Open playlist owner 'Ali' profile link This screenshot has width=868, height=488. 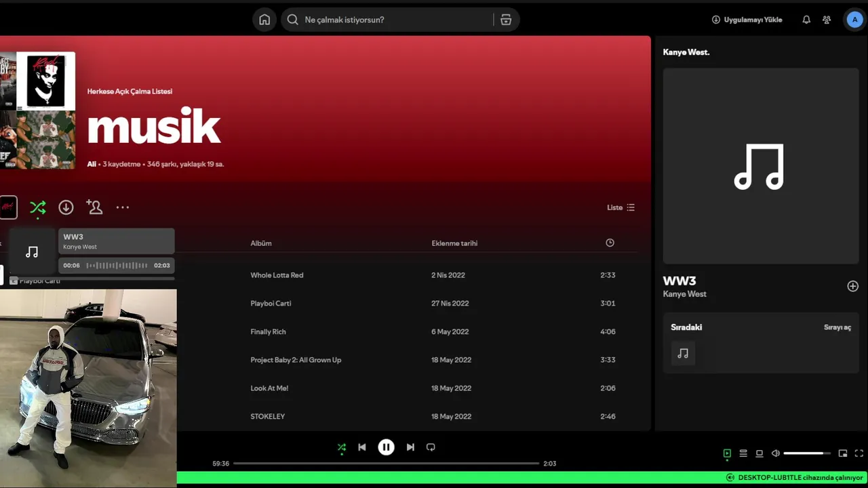(x=92, y=164)
